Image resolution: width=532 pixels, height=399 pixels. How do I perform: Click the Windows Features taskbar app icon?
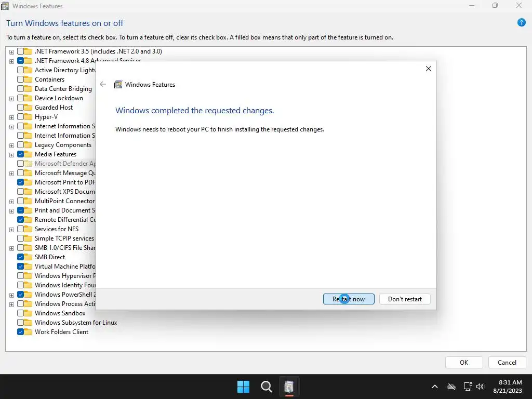pos(289,387)
